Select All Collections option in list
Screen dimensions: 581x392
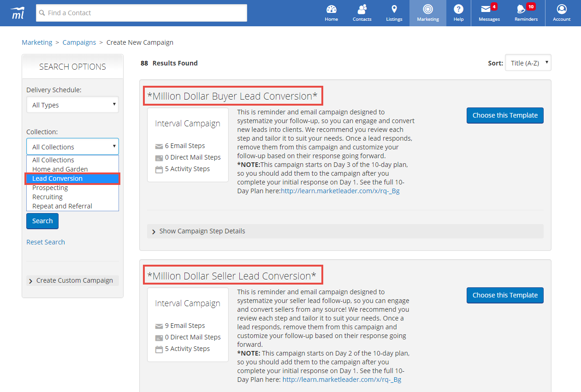(x=72, y=160)
